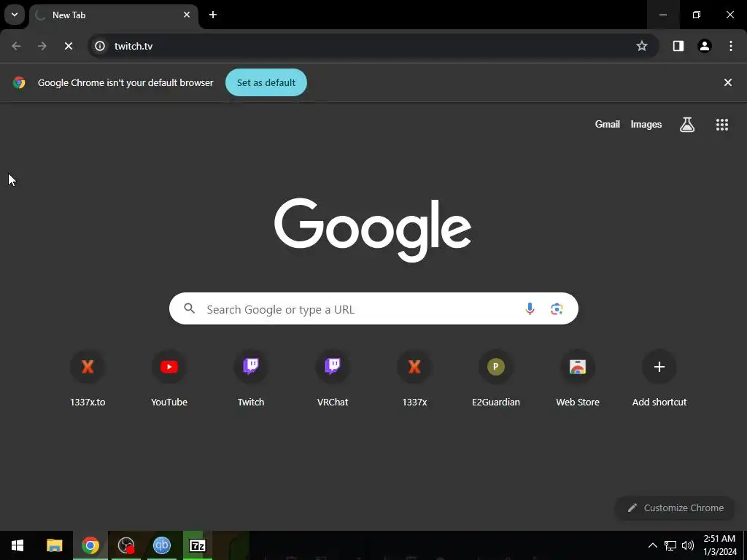Focus the address bar showing twitch.tv
The width and height of the screenshot is (747, 560).
pyautogui.click(x=373, y=46)
